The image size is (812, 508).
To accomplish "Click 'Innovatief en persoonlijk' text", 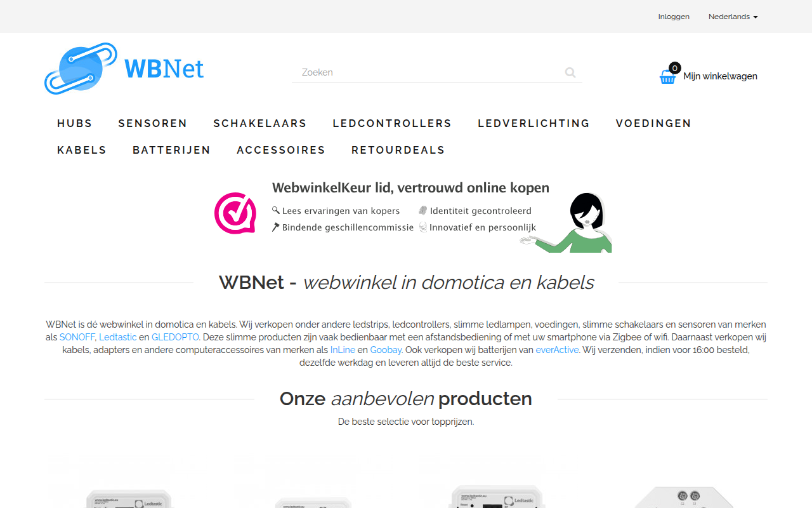I will tap(483, 227).
